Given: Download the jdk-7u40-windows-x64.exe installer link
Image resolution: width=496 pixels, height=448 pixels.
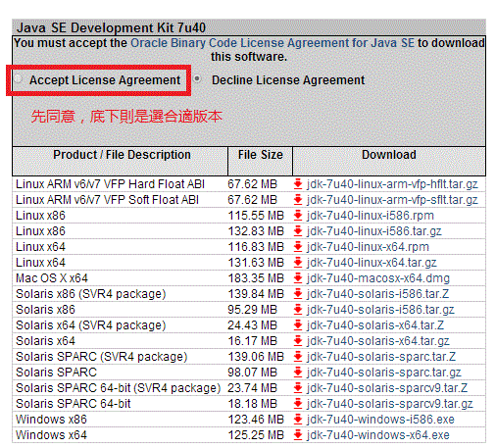Looking at the screenshot, I should click(x=378, y=435).
